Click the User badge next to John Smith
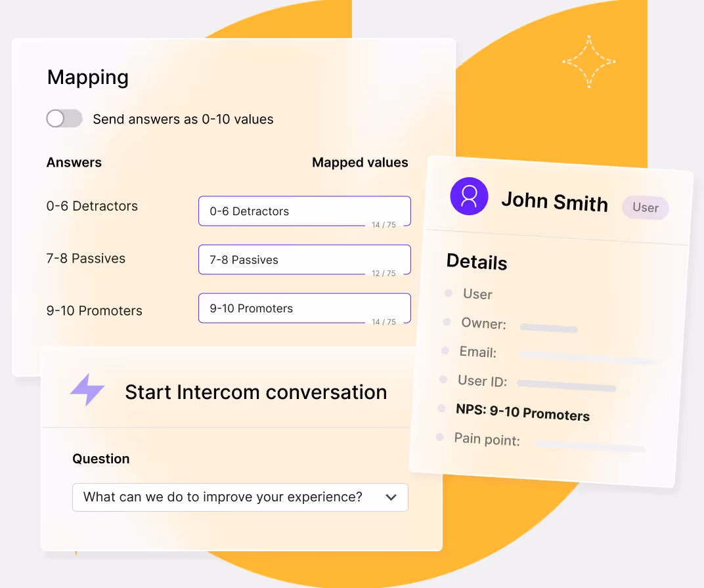The image size is (704, 588). coord(646,207)
